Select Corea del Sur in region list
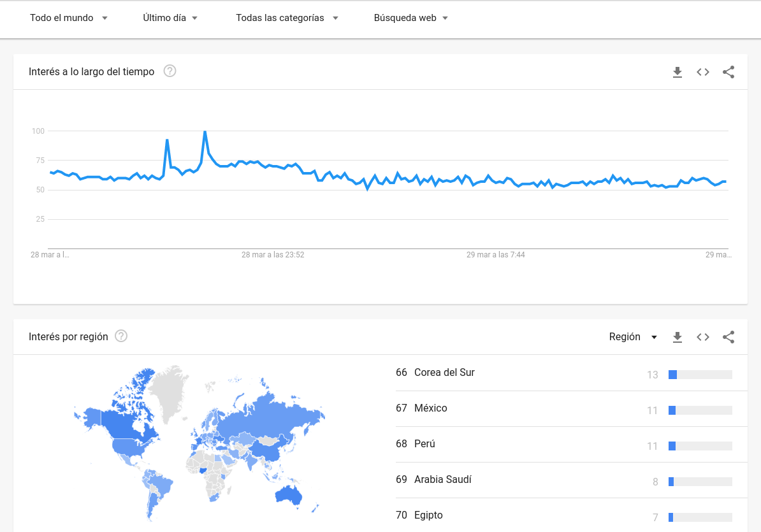The image size is (761, 532). (x=444, y=373)
